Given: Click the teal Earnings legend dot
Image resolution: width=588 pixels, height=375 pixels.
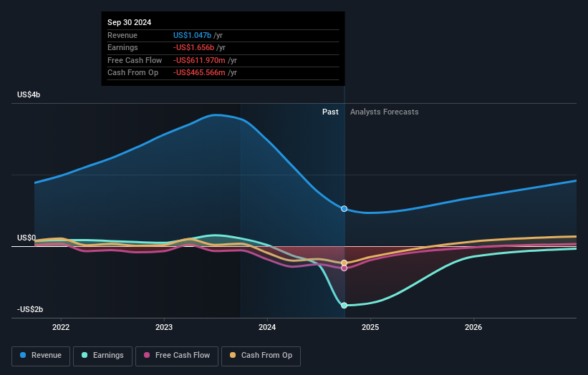Looking at the screenshot, I should point(85,355).
